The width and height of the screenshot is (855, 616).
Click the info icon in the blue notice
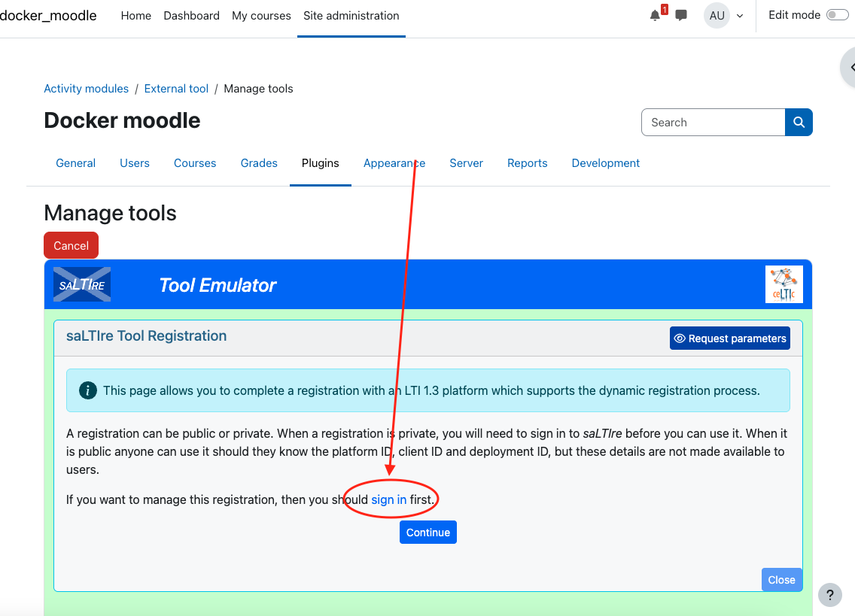pyautogui.click(x=88, y=390)
